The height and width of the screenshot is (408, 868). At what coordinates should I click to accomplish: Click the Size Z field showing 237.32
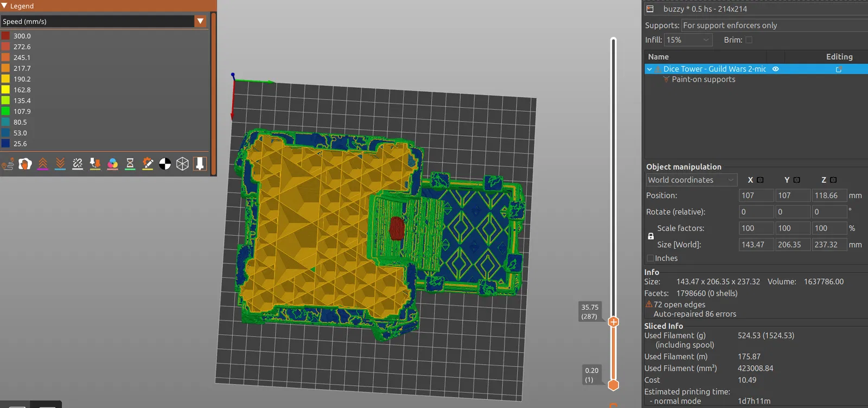pos(829,245)
